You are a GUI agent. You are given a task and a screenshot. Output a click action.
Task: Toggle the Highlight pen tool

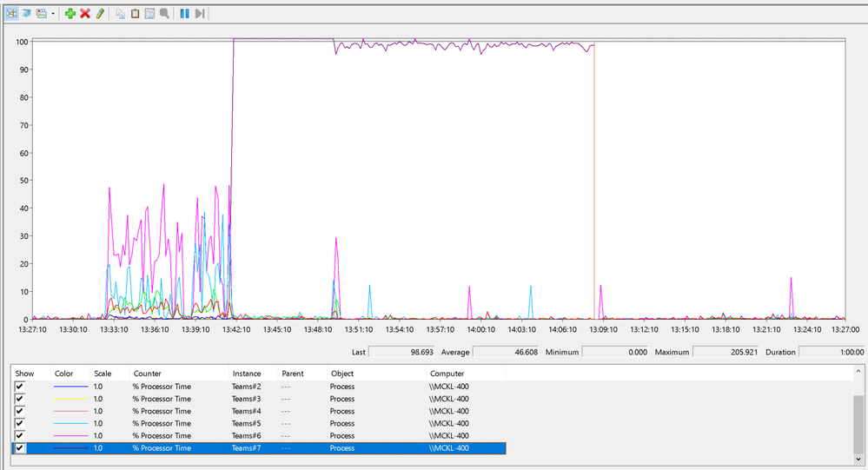100,13
